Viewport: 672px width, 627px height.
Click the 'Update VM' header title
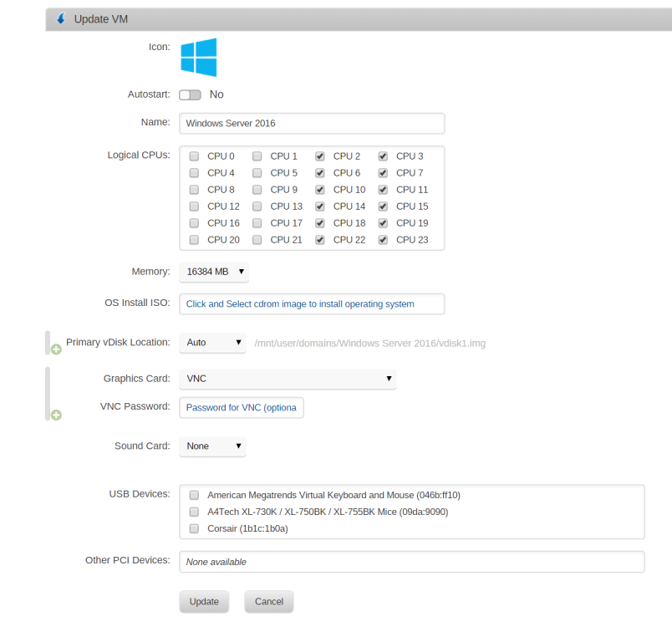(101, 19)
